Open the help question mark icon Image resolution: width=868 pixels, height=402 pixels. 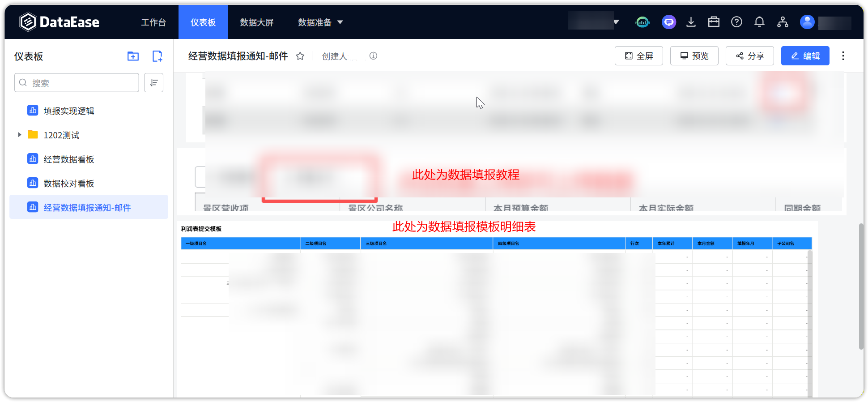coord(736,22)
